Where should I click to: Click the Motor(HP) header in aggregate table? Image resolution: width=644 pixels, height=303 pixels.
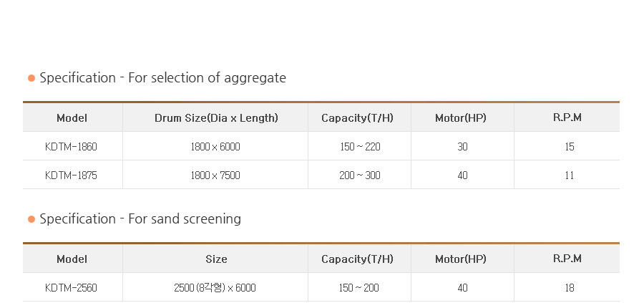coord(461,118)
